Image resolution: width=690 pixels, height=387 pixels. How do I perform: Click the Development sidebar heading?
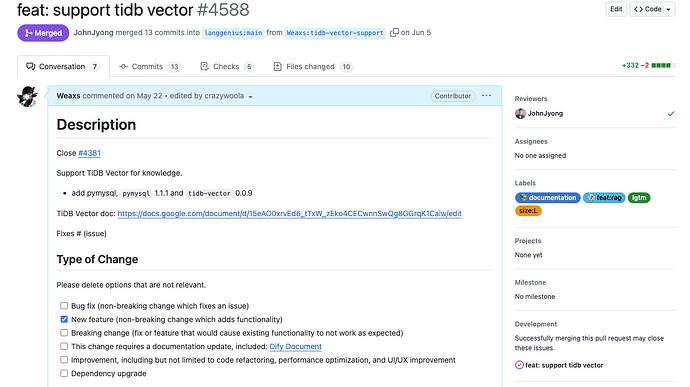(536, 324)
